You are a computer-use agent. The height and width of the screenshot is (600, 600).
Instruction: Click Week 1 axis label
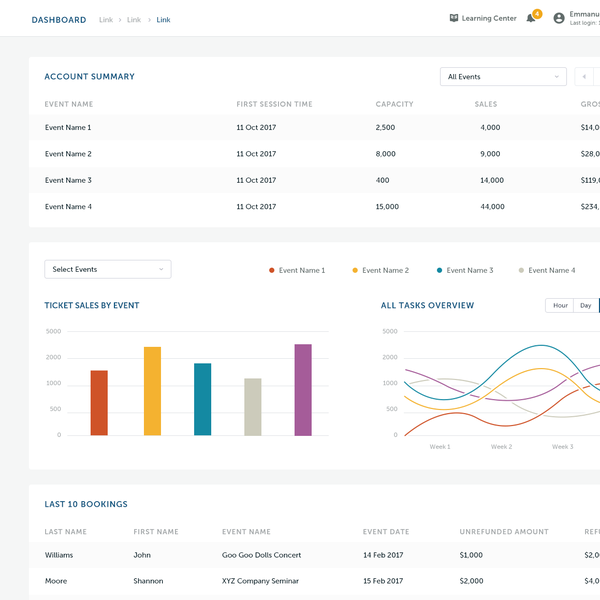click(440, 447)
